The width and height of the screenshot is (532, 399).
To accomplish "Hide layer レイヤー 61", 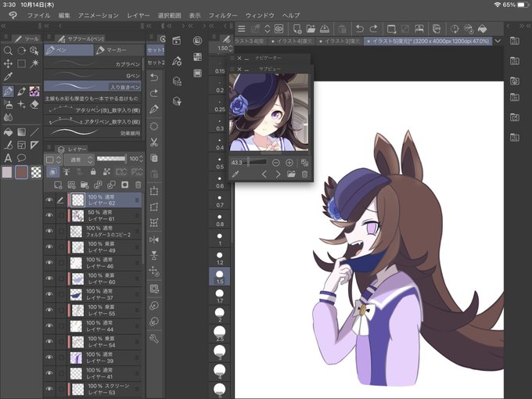I will pyautogui.click(x=49, y=215).
